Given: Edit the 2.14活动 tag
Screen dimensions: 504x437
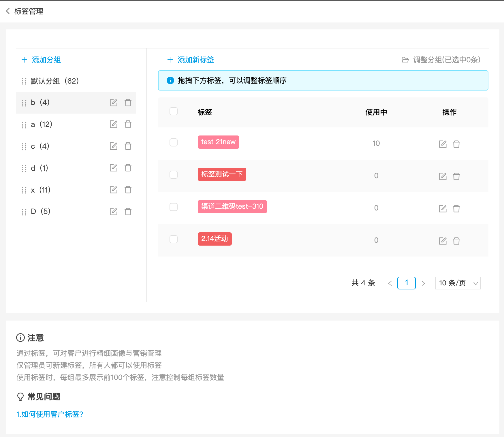Looking at the screenshot, I should pos(443,241).
